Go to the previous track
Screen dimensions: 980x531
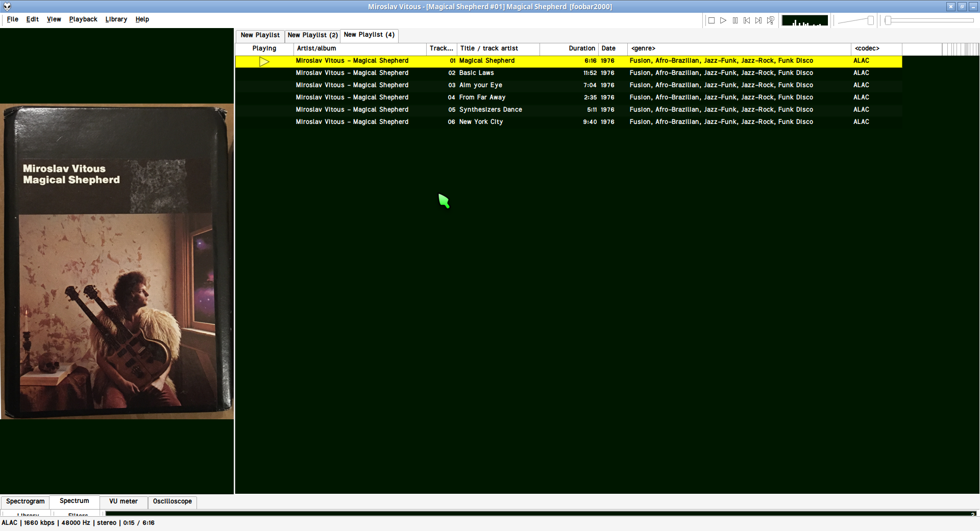click(747, 20)
